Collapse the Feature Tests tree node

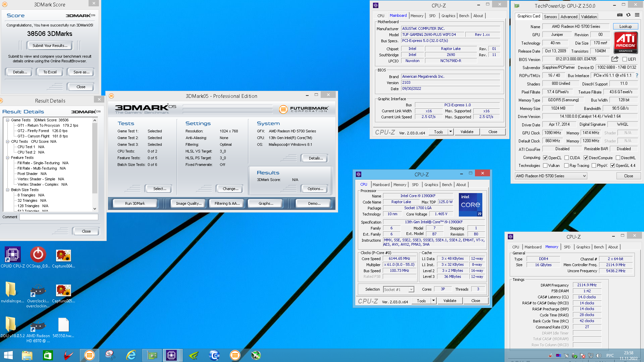pyautogui.click(x=8, y=158)
